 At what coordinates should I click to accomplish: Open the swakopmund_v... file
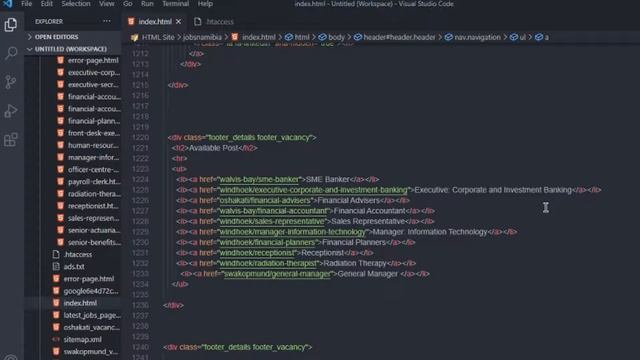point(90,351)
